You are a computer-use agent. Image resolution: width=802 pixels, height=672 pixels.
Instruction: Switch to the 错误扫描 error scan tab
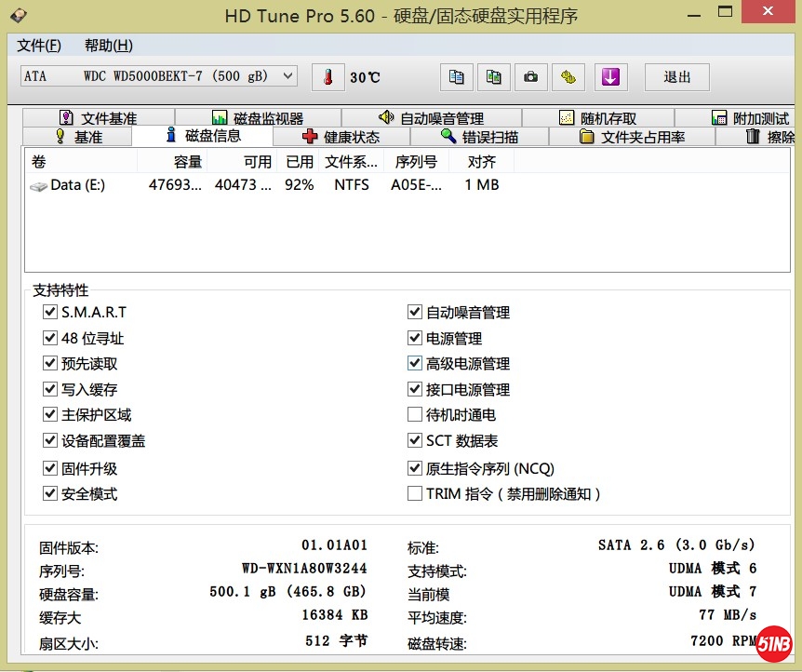pyautogui.click(x=479, y=137)
